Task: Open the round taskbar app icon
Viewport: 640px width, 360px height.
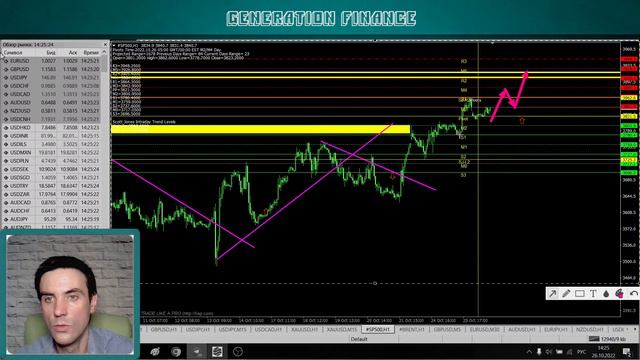Action: [238, 351]
